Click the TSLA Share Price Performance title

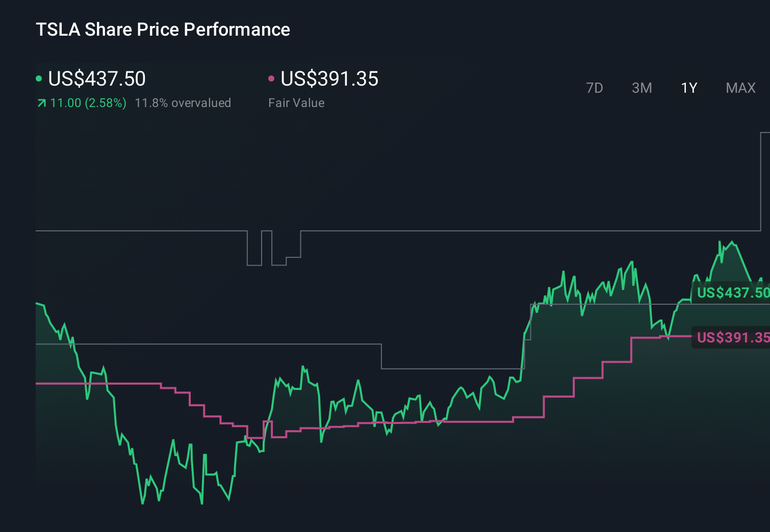(x=162, y=30)
